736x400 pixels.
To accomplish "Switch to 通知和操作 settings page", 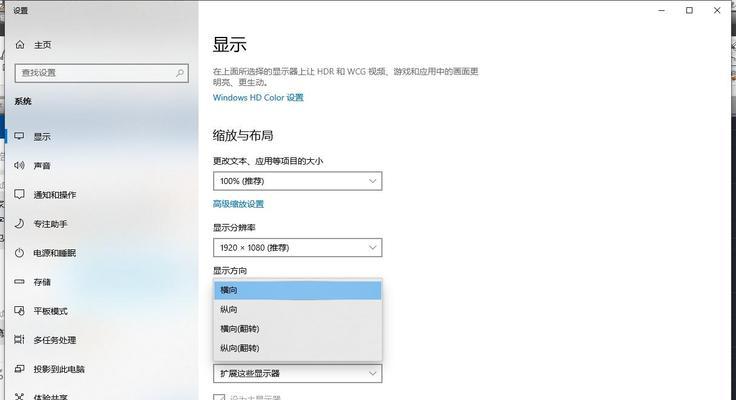I will (54, 195).
